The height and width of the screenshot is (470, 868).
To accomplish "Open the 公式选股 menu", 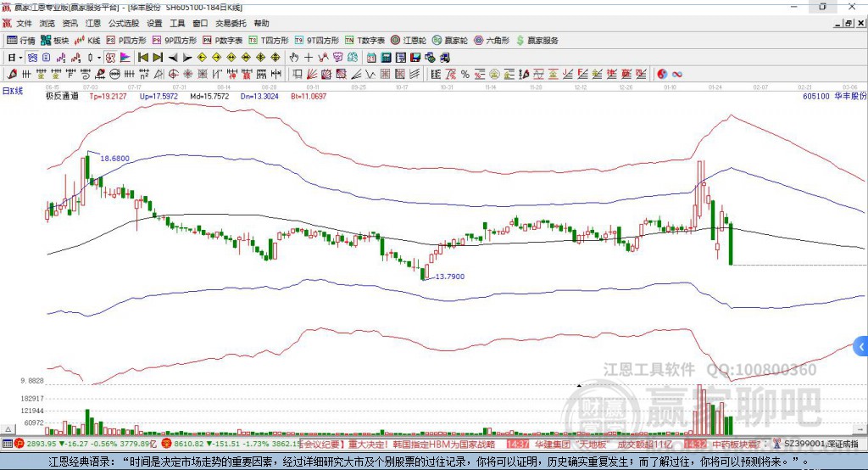I will coord(124,23).
